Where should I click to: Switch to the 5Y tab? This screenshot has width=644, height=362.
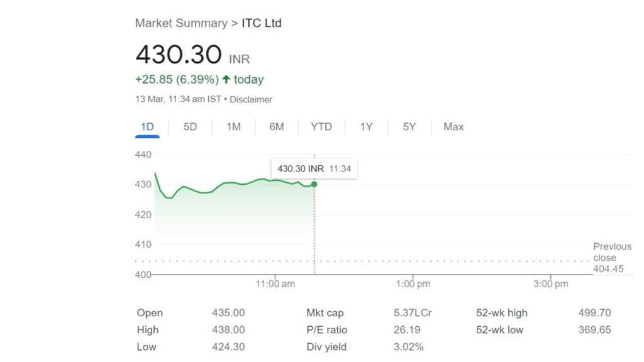click(x=409, y=127)
